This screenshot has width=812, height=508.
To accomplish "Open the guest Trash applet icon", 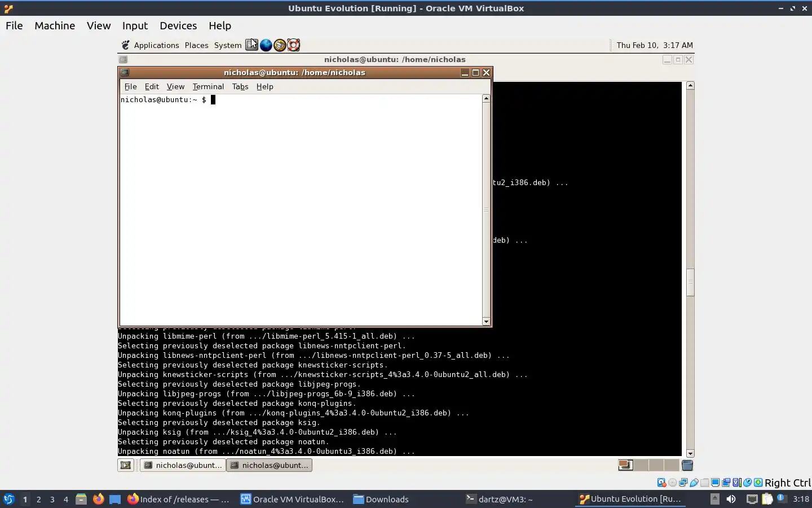I will (687, 465).
